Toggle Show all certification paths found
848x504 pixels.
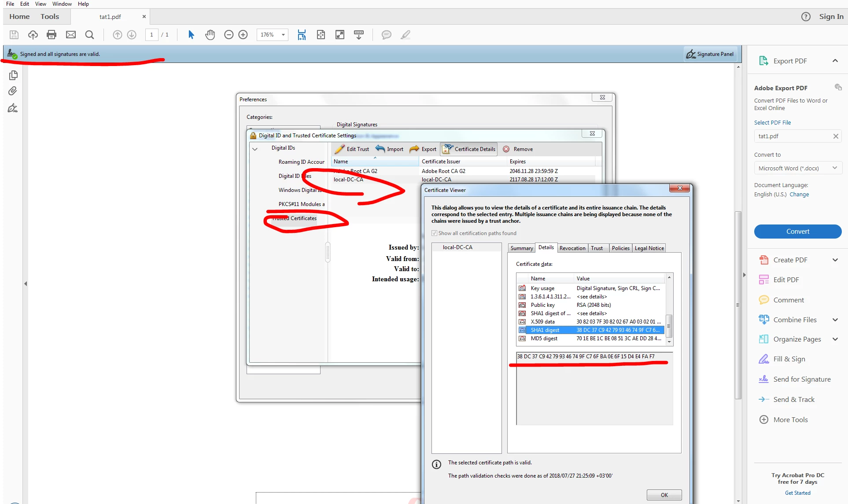pyautogui.click(x=435, y=233)
